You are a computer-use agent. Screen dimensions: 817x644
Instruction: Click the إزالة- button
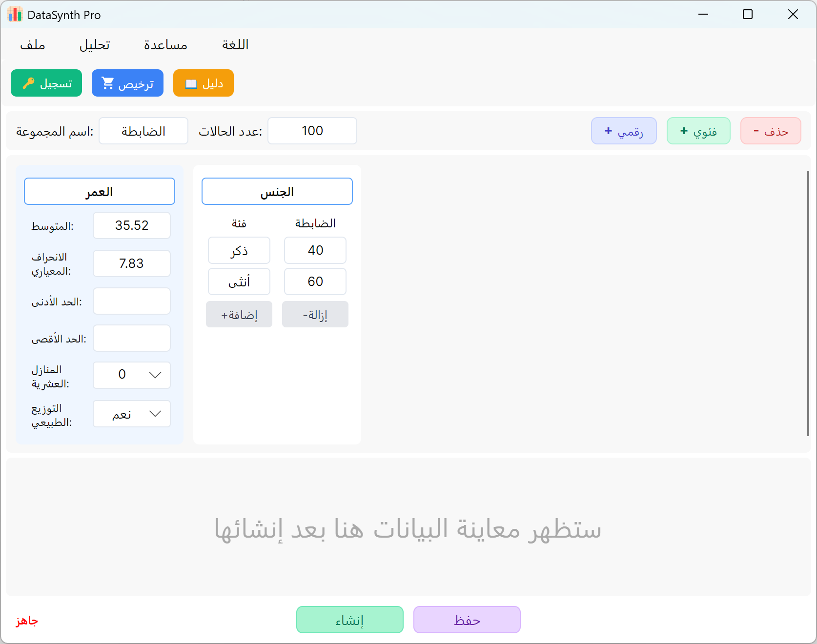point(315,314)
